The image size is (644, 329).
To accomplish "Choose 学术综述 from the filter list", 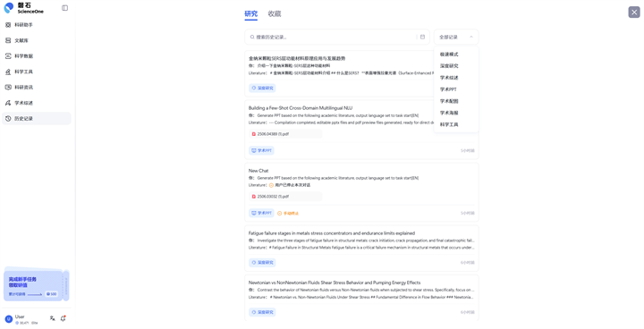I will point(456,78).
